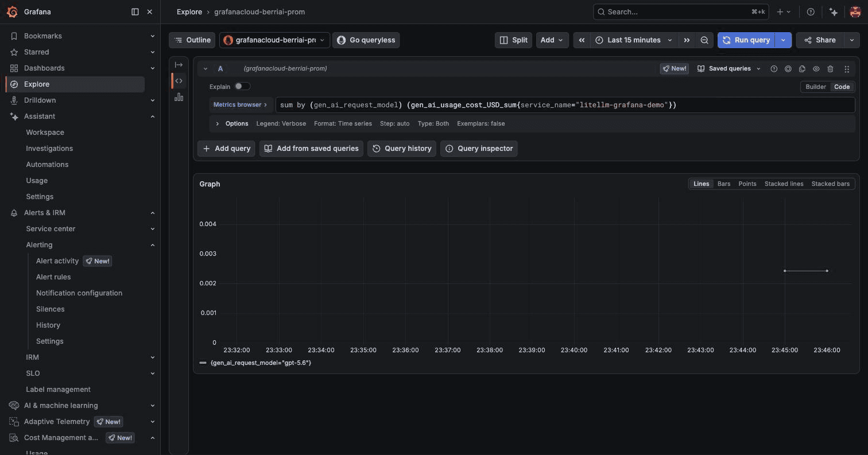The height and width of the screenshot is (455, 868).
Task: Open Notification configuration in the sidebar
Action: click(x=79, y=293)
